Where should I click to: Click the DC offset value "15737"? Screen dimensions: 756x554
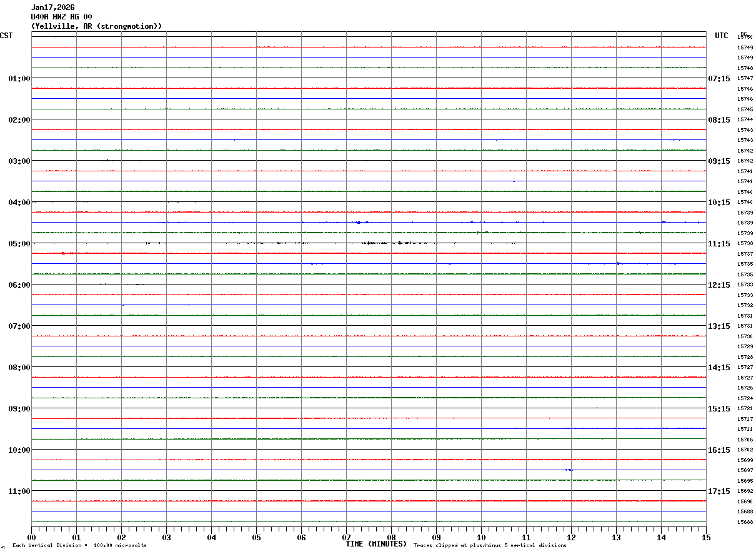pos(745,254)
